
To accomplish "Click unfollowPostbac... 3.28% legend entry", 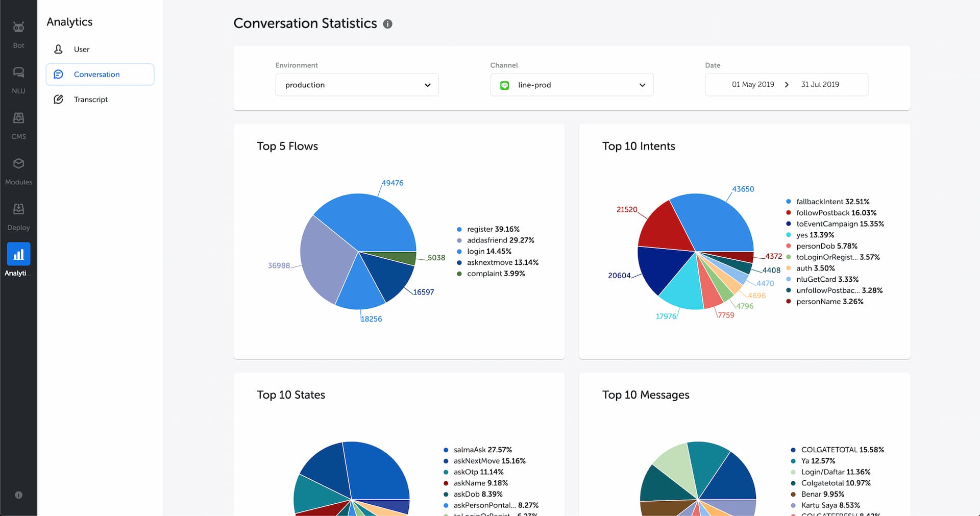I will 835,290.
